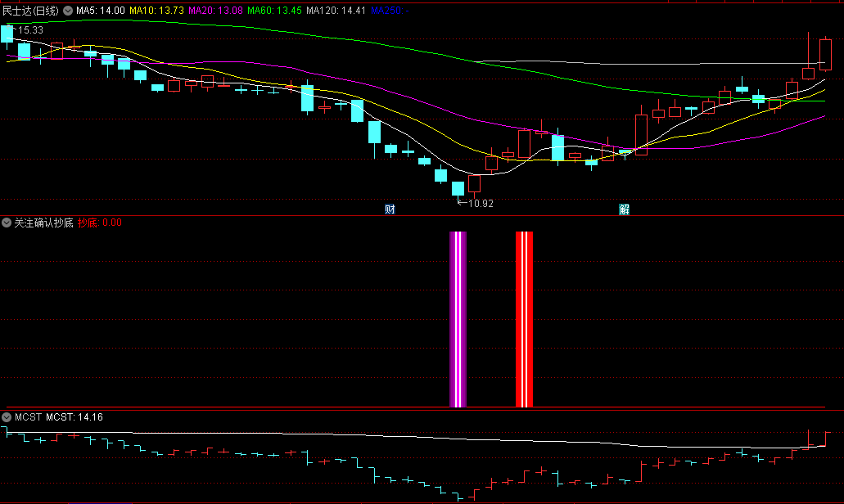Click the 财 financial info marker

coord(390,209)
